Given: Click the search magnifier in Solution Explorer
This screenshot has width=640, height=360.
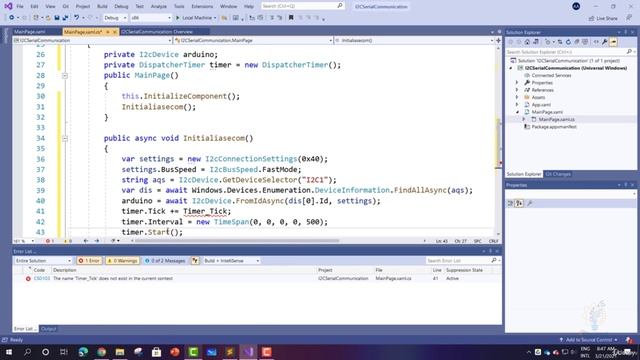Looking at the screenshot, I should click(x=629, y=52).
